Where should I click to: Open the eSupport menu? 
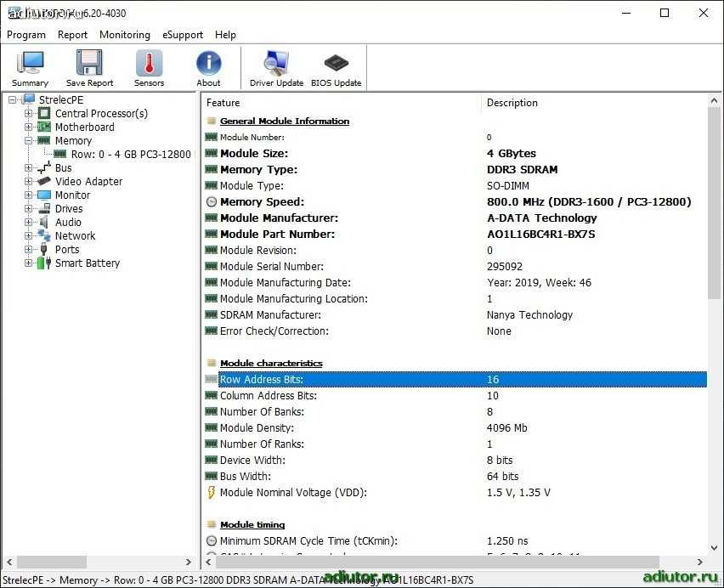(183, 35)
